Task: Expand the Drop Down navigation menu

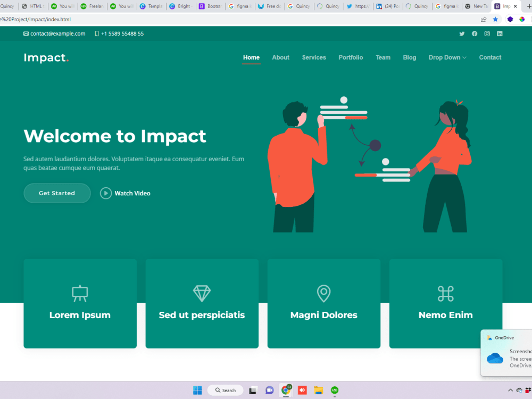Action: pyautogui.click(x=447, y=57)
